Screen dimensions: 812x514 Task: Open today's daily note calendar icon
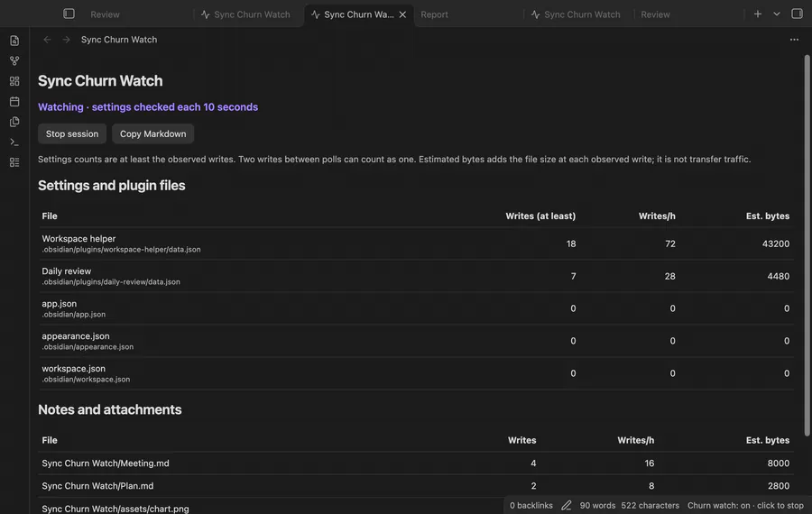pos(14,102)
